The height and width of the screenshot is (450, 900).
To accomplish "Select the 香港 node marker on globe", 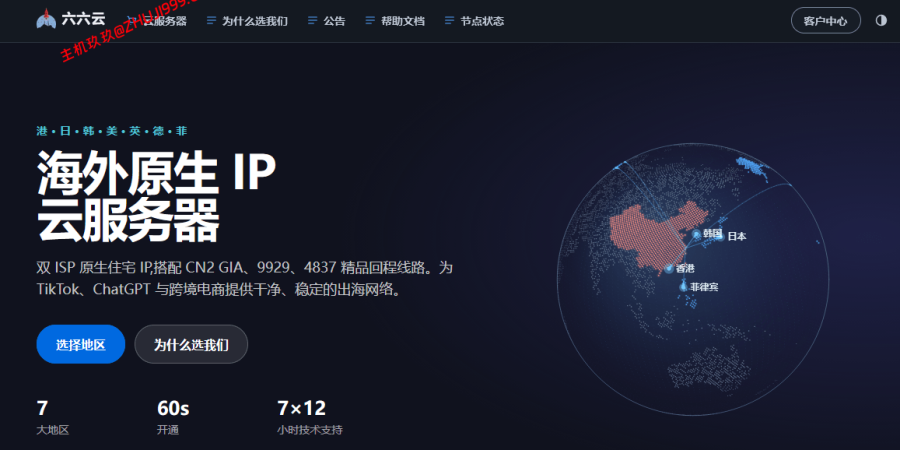I will tap(669, 268).
